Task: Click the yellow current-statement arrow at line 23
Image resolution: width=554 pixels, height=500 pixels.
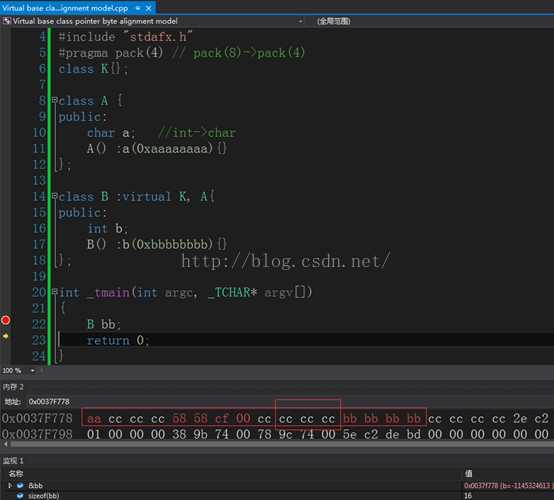Action: [x=5, y=336]
